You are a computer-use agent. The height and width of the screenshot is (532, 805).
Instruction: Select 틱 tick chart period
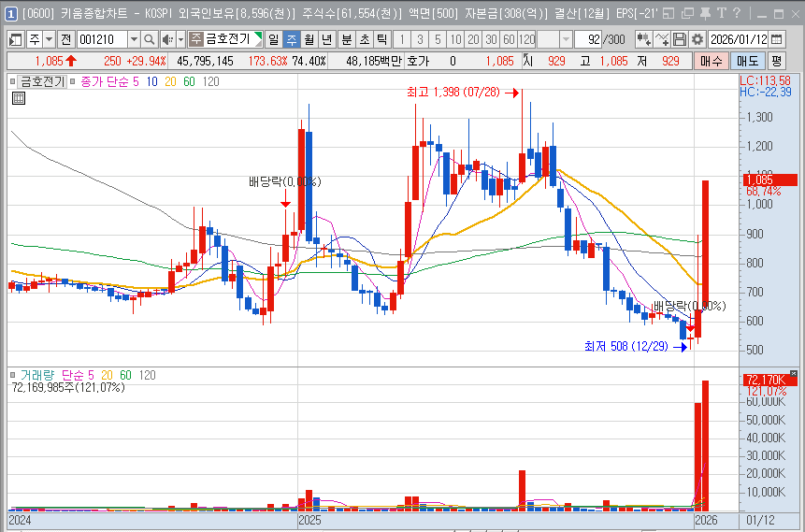click(x=382, y=39)
